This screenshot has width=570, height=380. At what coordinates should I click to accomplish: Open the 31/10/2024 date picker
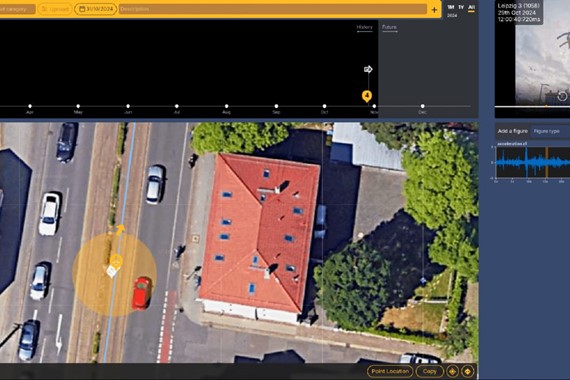click(96, 9)
